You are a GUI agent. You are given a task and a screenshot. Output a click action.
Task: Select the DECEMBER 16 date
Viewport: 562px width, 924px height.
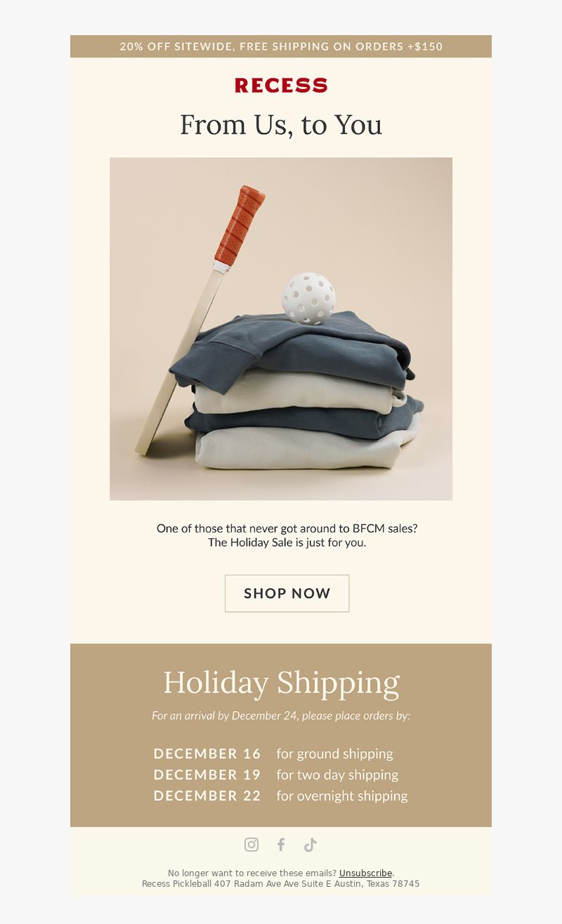pyautogui.click(x=207, y=753)
